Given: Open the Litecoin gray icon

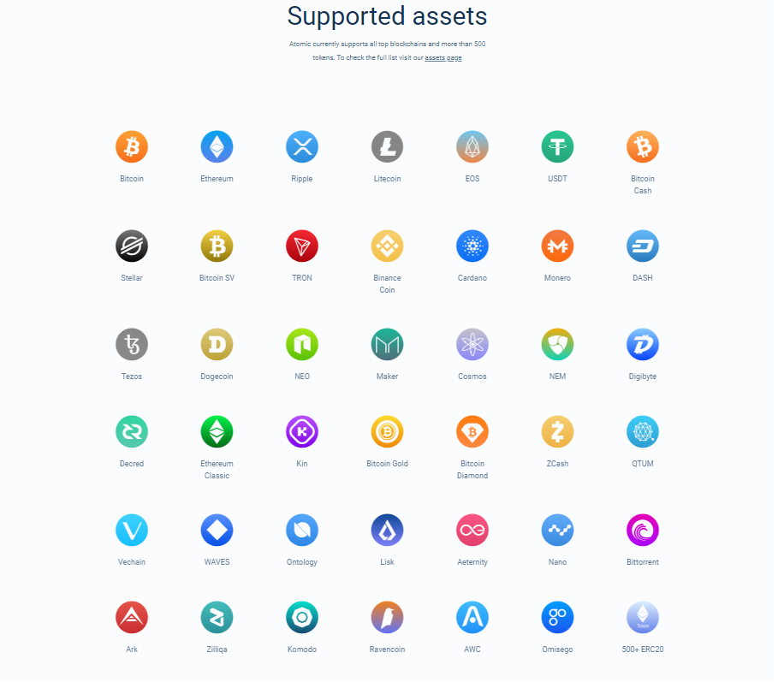Looking at the screenshot, I should coord(387,146).
